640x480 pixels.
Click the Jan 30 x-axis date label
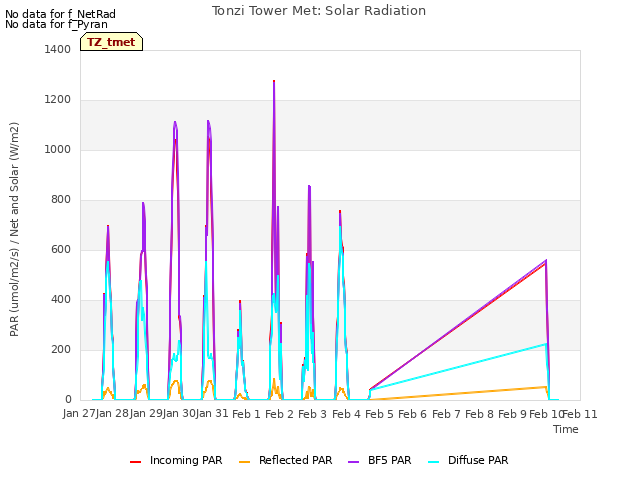coord(179,414)
